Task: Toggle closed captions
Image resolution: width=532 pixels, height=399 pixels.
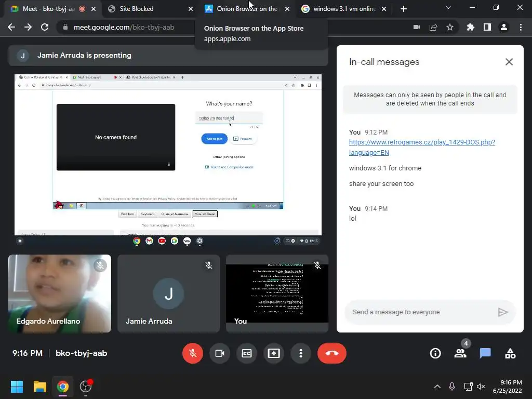Action: tap(247, 353)
